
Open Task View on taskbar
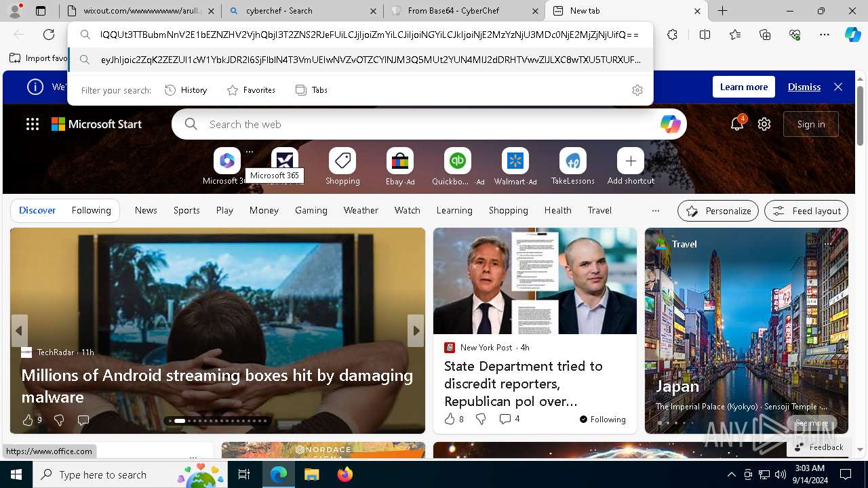pos(244,474)
